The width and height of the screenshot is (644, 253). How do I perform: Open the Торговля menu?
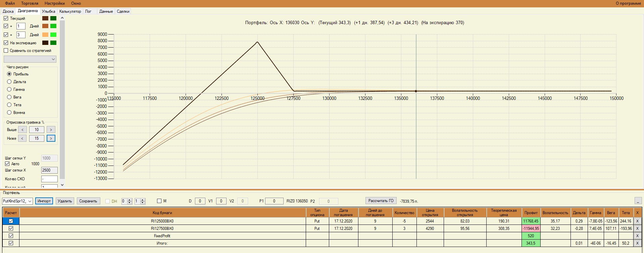pos(30,3)
